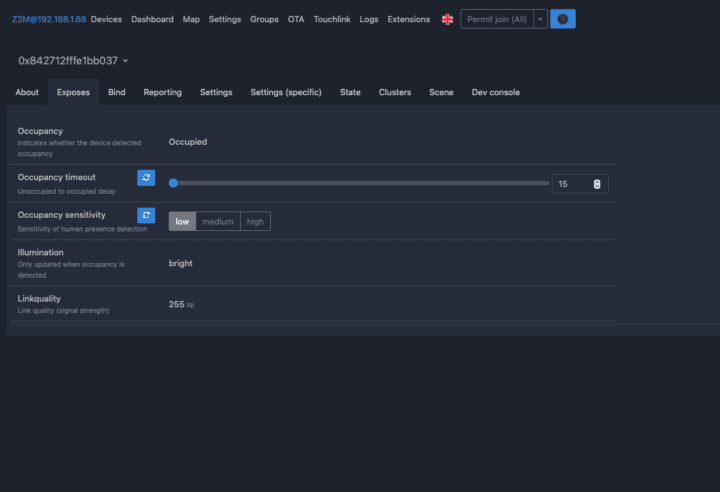This screenshot has height=492, width=720.
Task: Open OTA in the top navigation
Action: pos(296,19)
